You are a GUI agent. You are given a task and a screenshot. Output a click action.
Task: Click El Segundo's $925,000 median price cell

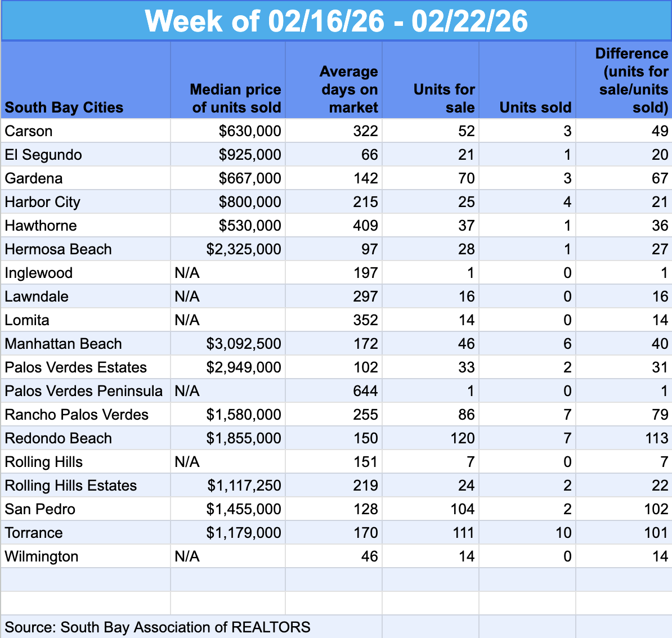(x=250, y=155)
